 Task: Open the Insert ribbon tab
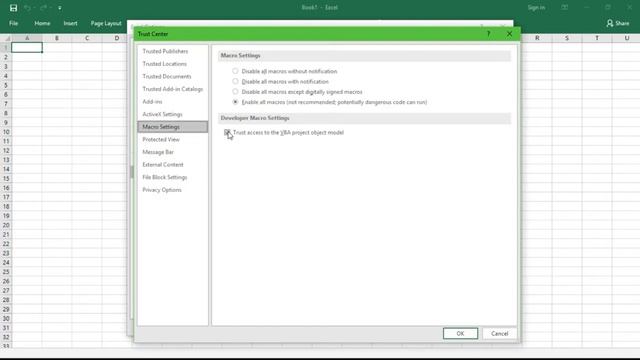click(x=70, y=23)
